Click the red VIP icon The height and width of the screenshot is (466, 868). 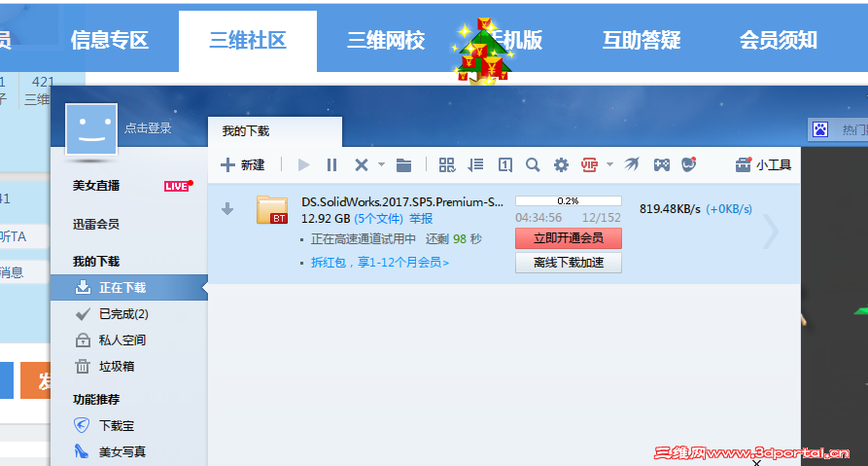point(589,164)
